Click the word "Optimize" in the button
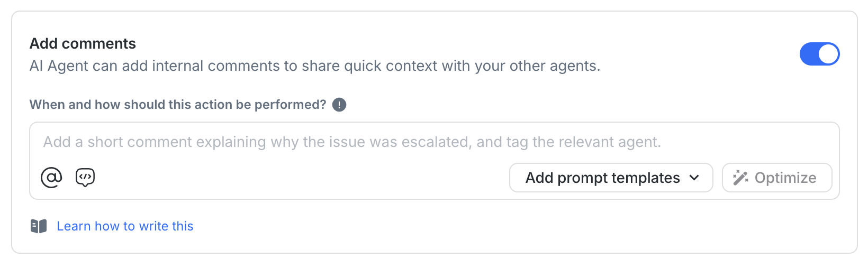 pyautogui.click(x=785, y=178)
